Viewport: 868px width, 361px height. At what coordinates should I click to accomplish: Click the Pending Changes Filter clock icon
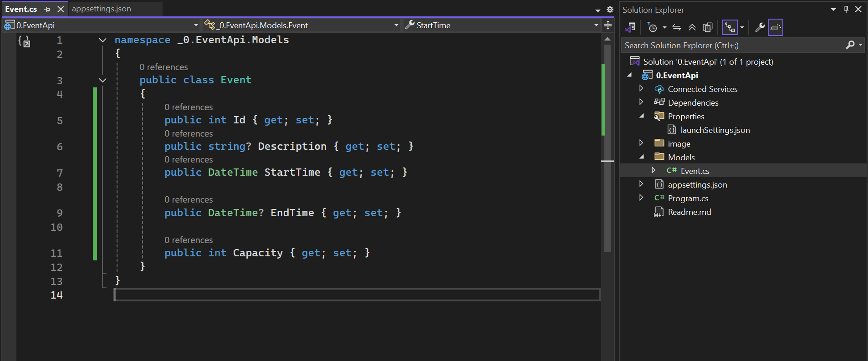[652, 27]
